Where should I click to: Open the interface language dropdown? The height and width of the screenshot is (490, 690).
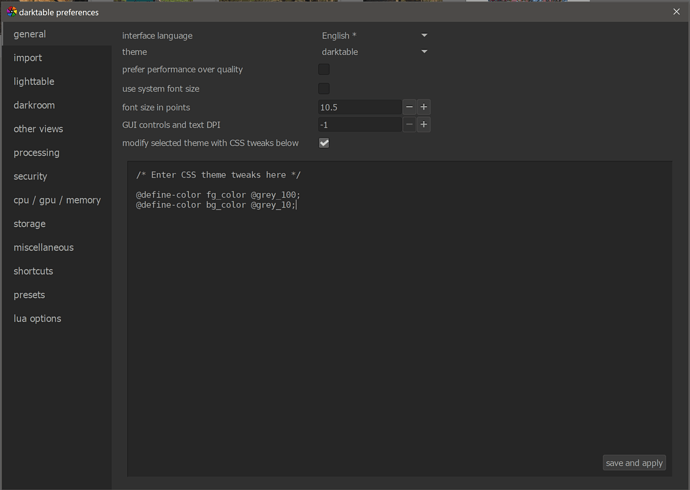click(x=374, y=36)
